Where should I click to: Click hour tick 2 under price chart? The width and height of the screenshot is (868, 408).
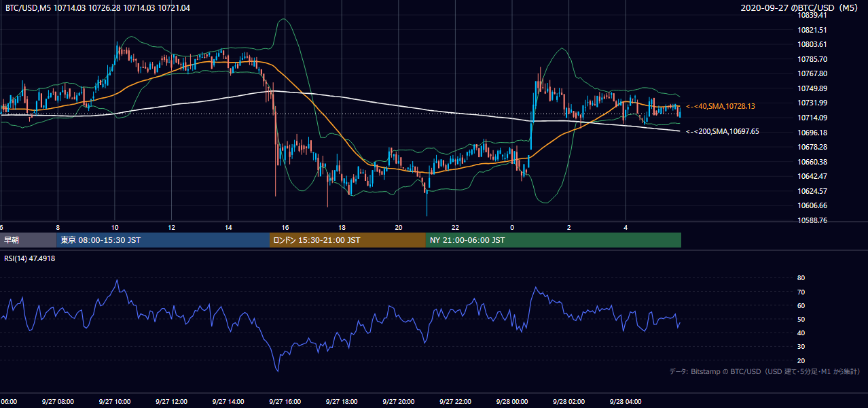pos(569,228)
